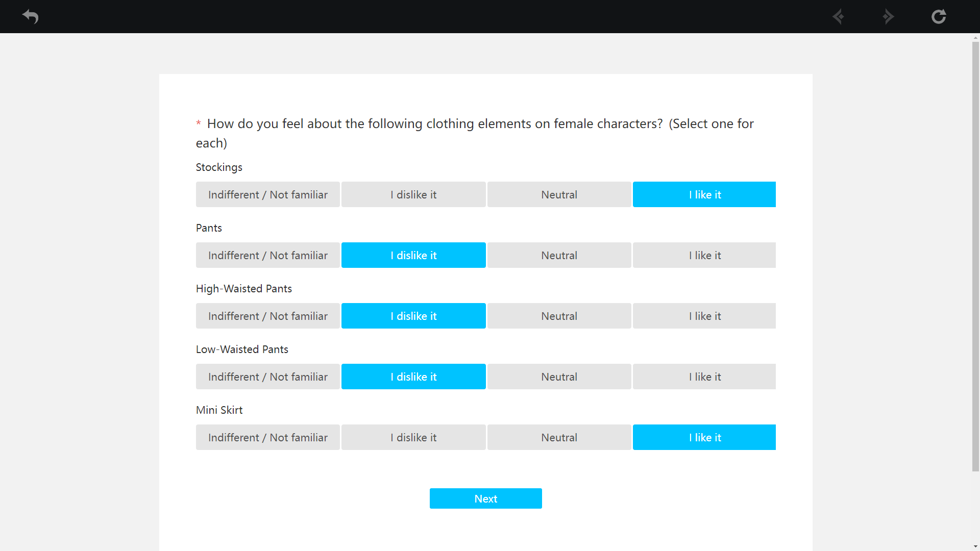Click the Low-Waisted Pants row label
The height and width of the screenshot is (551, 980).
tap(242, 349)
